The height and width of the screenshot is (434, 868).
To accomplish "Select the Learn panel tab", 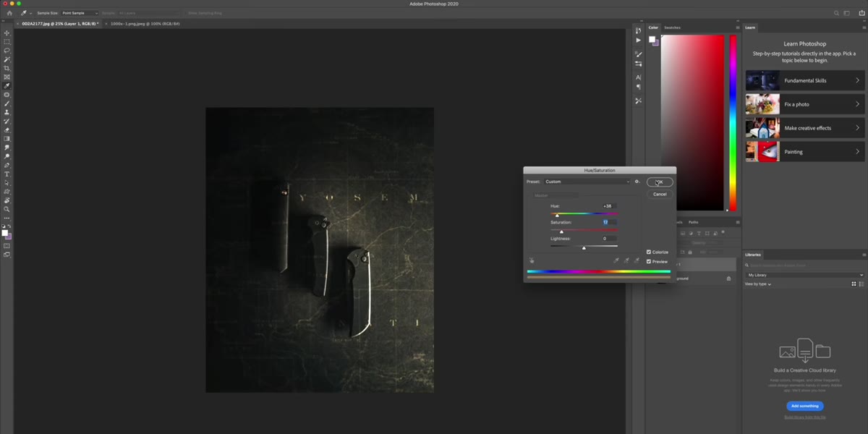I will coord(750,27).
